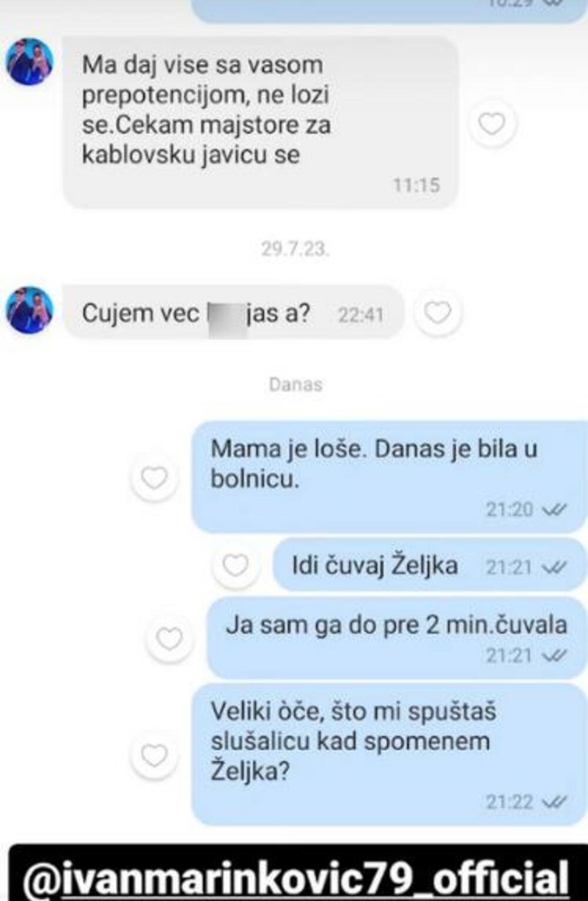The image size is (588, 901).
Task: Select the "Cujem vec" message bubble
Action: click(x=234, y=312)
